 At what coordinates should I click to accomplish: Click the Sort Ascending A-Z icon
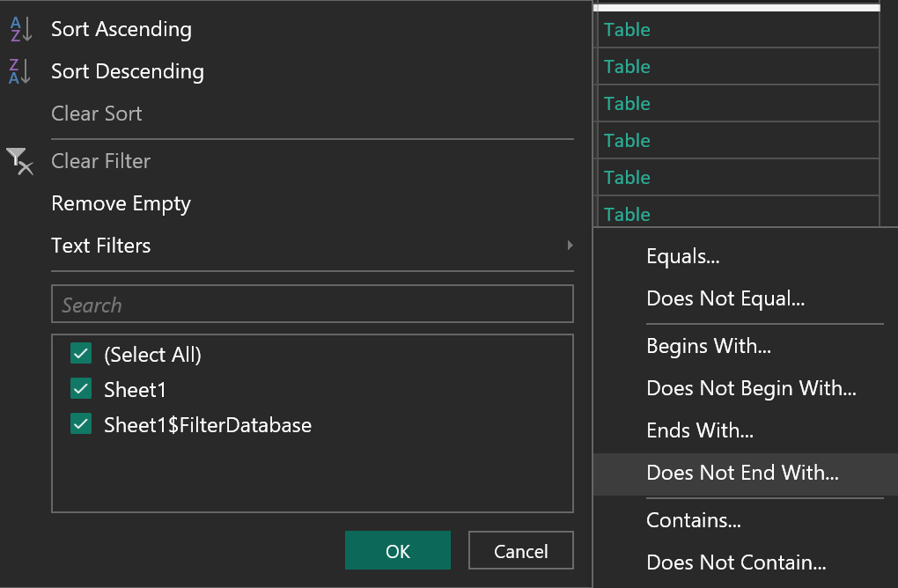point(19,29)
